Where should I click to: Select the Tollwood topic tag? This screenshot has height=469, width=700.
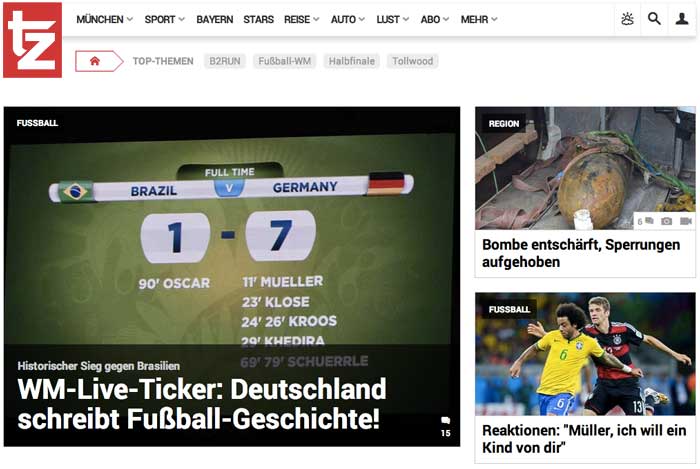point(412,61)
